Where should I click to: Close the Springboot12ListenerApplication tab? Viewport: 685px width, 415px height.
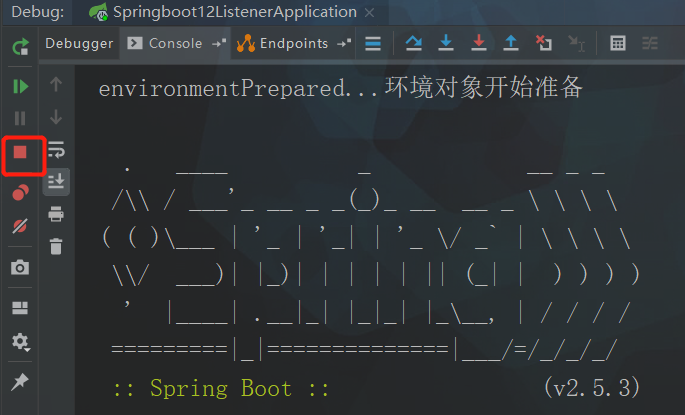coord(370,13)
